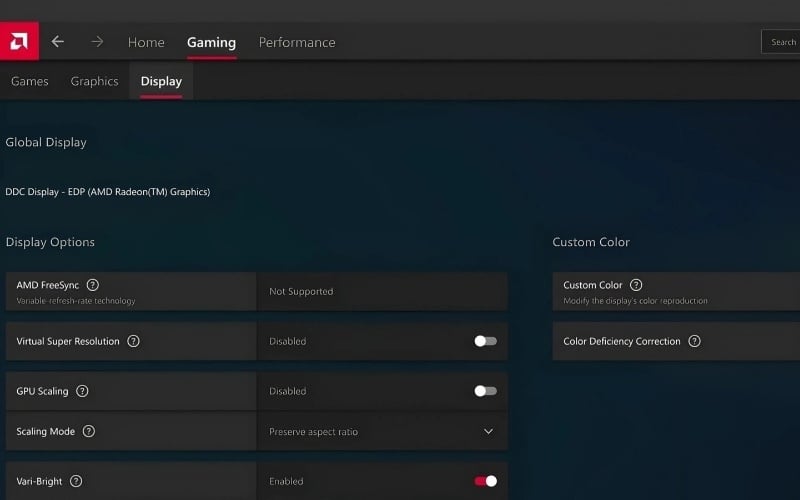Go back with the left arrow
The width and height of the screenshot is (800, 500).
58,42
